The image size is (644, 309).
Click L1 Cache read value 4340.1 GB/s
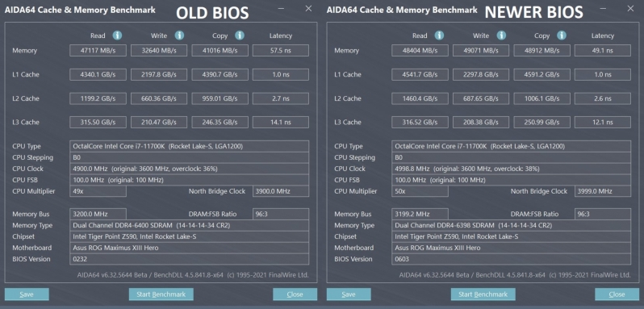click(x=98, y=75)
